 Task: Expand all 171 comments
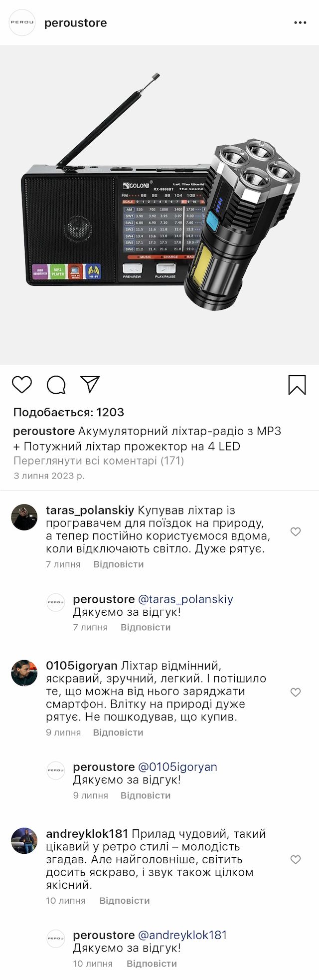tap(99, 461)
